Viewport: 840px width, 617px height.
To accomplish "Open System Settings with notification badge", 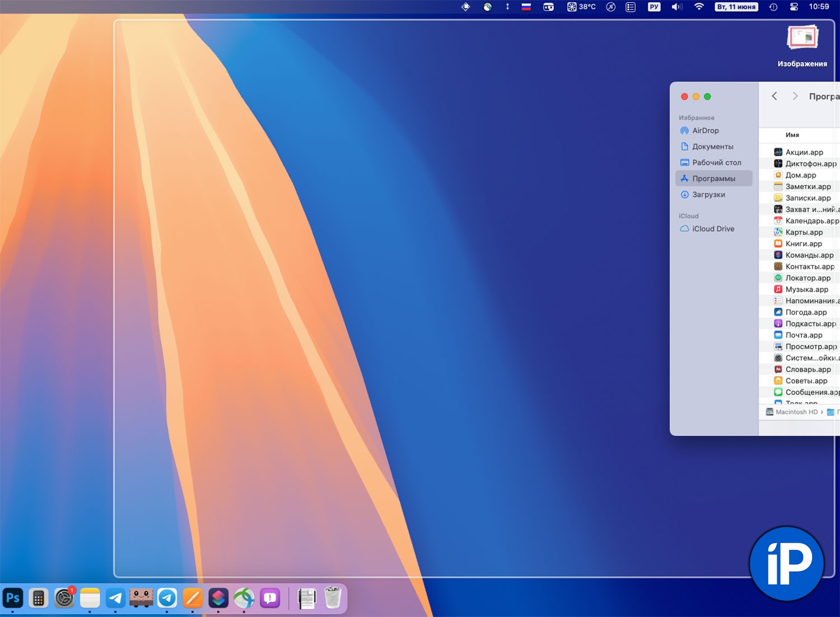I will point(64,598).
